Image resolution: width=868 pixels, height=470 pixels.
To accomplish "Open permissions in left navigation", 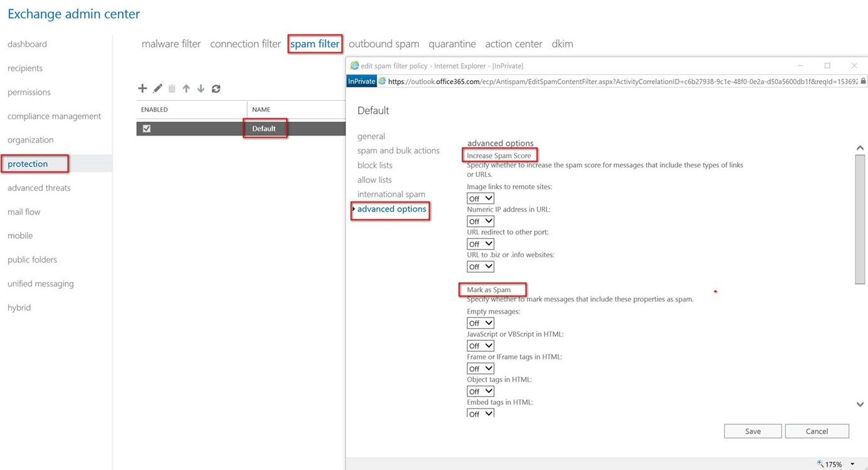I will 29,92.
